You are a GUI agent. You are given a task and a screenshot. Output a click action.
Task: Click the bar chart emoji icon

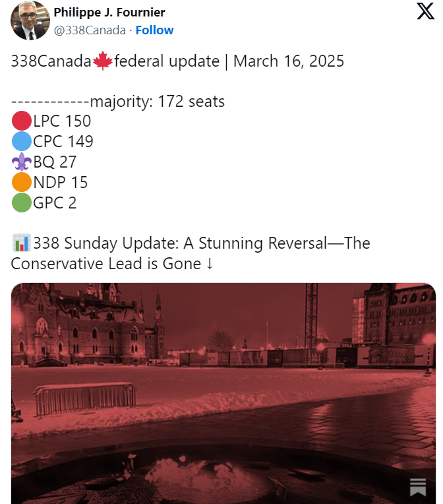pos(22,243)
